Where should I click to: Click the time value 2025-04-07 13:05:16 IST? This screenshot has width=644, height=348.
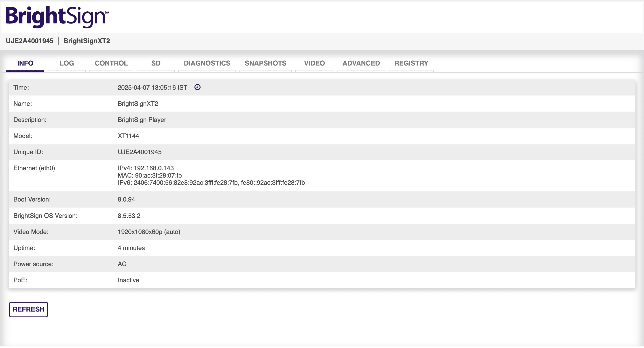pos(153,87)
